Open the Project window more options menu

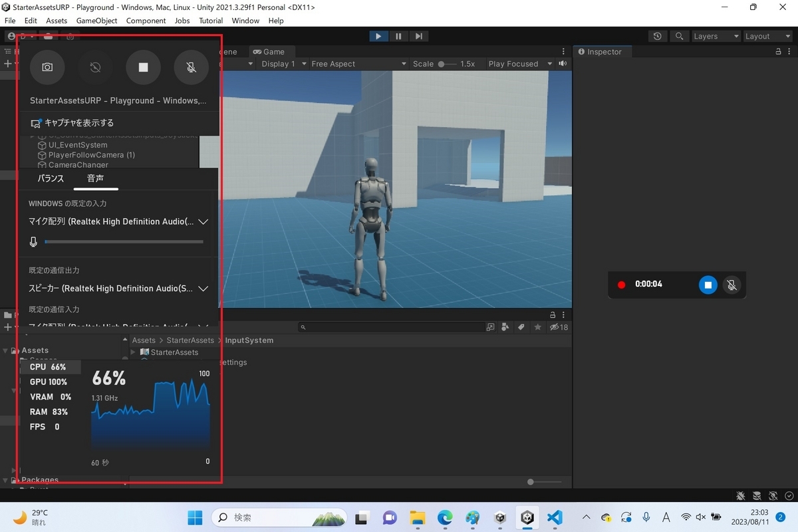(564, 315)
